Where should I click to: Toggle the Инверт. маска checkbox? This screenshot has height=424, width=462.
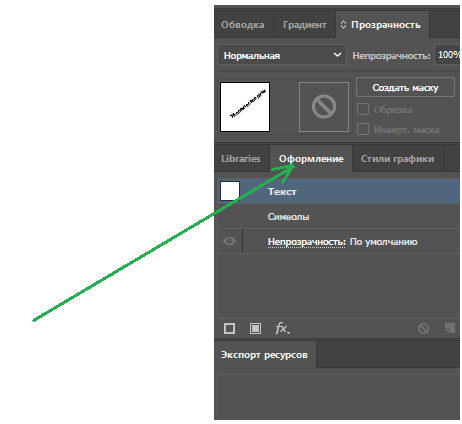tap(363, 129)
